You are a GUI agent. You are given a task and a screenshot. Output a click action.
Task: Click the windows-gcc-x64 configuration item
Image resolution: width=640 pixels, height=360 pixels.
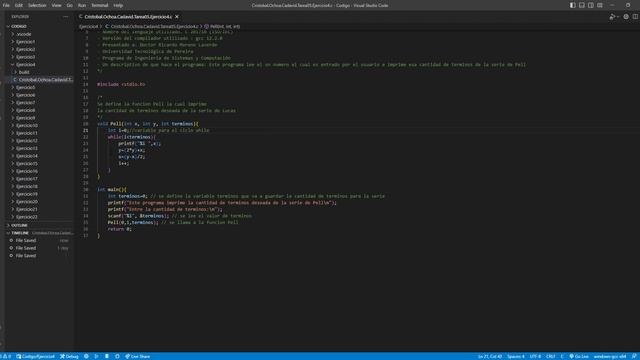pyautogui.click(x=610, y=356)
